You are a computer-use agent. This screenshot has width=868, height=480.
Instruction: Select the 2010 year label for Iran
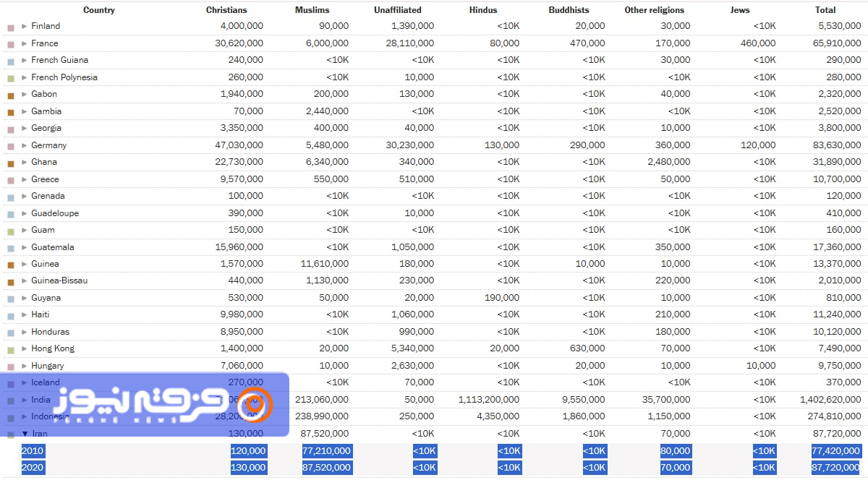(x=33, y=450)
